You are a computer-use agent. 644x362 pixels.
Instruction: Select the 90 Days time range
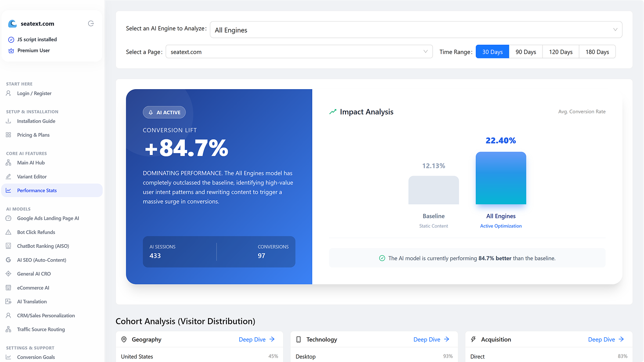point(526,52)
